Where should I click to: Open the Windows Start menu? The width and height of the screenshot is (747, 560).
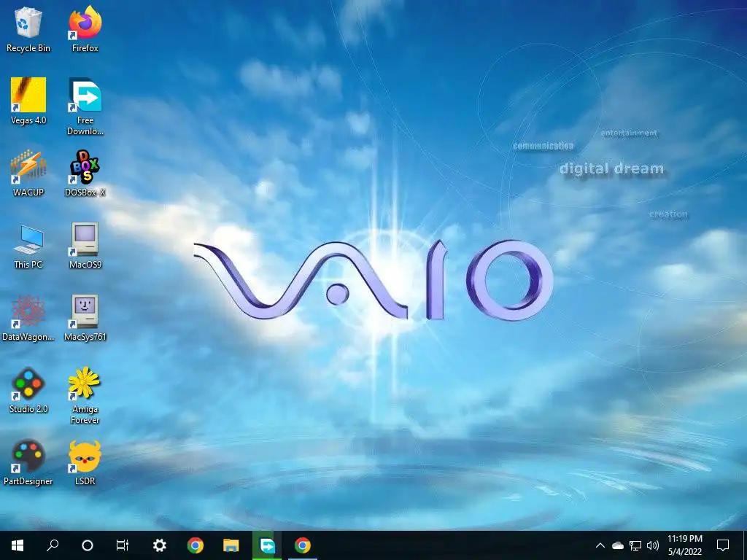(18, 545)
